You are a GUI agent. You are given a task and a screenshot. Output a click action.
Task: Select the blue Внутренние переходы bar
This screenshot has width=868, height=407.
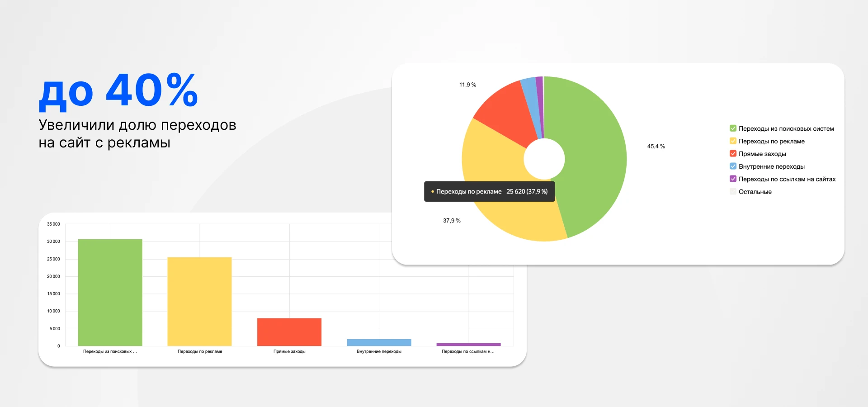coord(379,342)
